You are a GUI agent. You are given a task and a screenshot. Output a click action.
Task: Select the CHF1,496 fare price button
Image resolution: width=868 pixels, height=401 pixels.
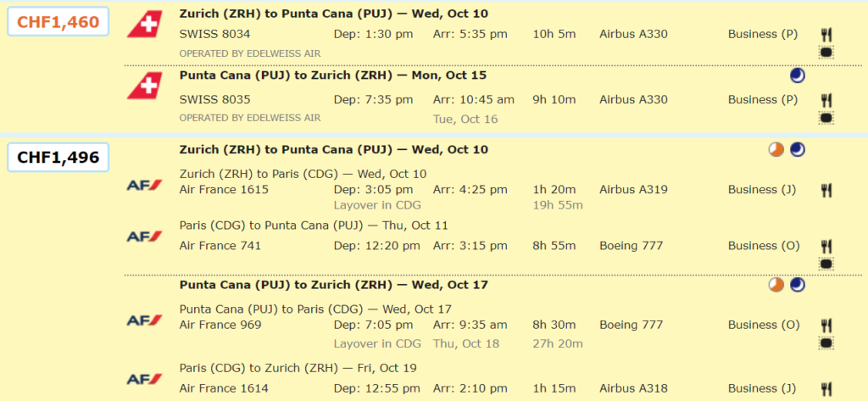58,158
